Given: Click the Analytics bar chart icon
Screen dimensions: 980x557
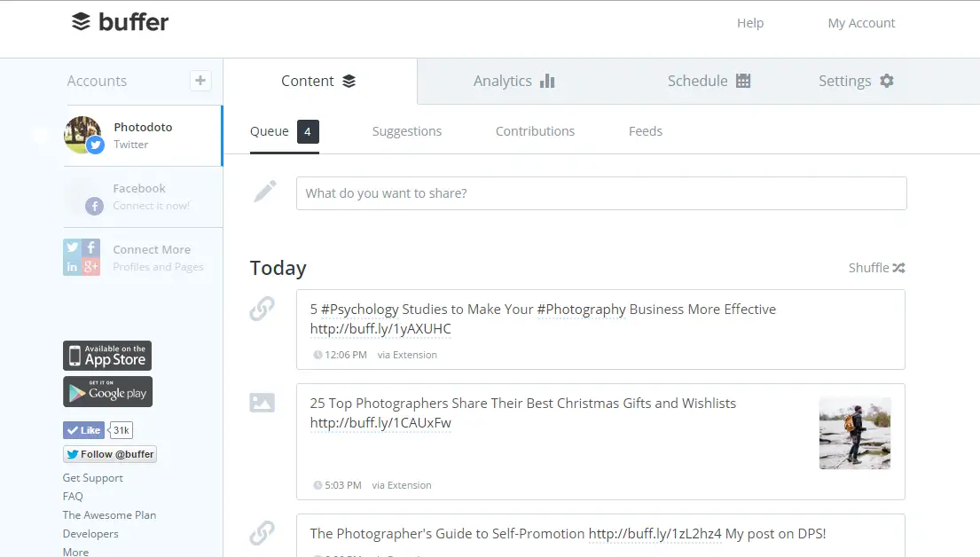Looking at the screenshot, I should 547,82.
